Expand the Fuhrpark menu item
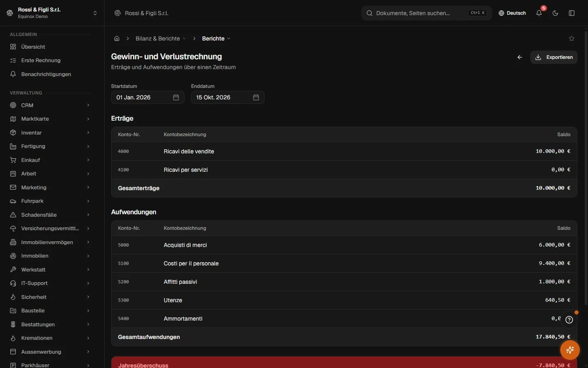This screenshot has height=368, width=588. (x=50, y=201)
